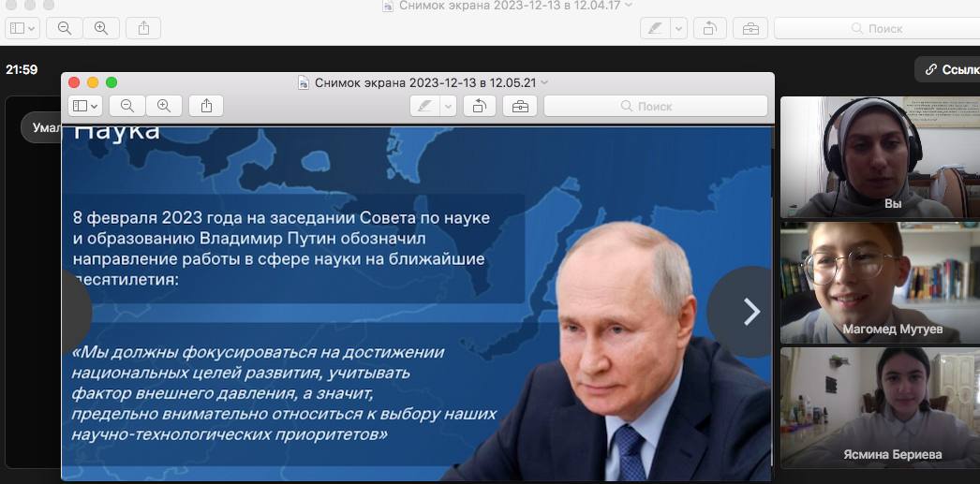The height and width of the screenshot is (484, 980).
Task: Click highlight pen in the front window toolbar
Action: (x=424, y=106)
